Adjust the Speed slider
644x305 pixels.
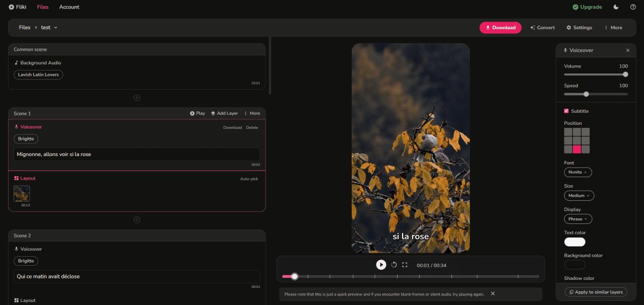[596, 94]
